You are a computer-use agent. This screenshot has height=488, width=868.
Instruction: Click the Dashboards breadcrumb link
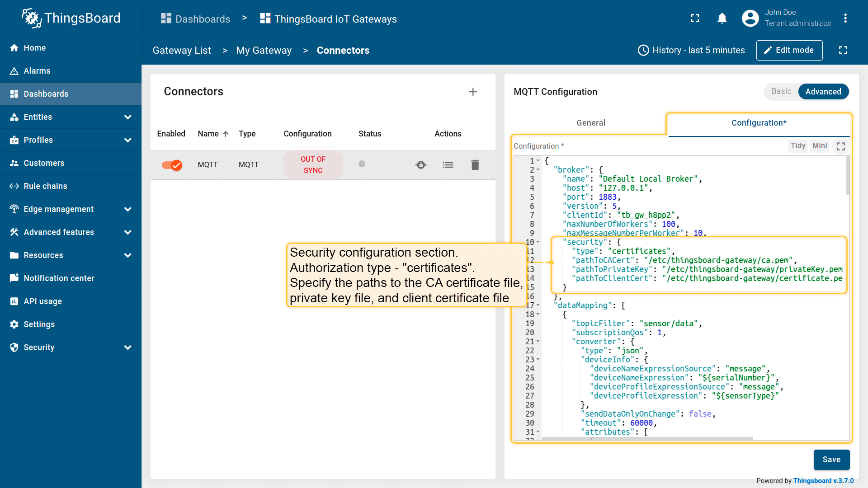(196, 19)
